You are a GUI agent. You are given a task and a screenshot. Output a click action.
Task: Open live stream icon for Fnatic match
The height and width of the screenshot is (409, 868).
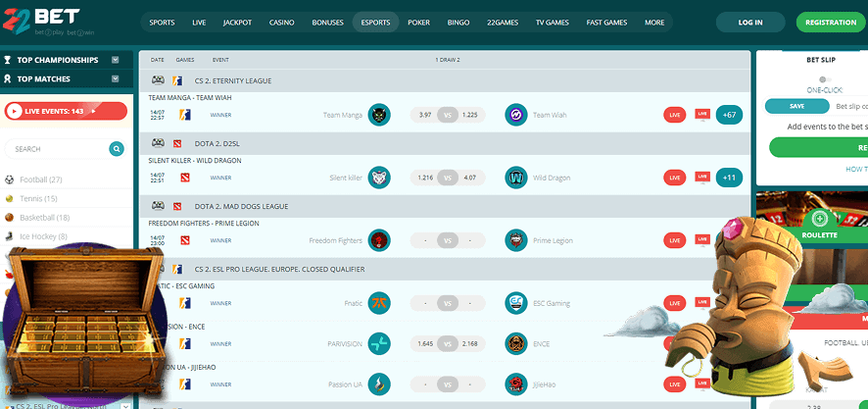coord(702,303)
